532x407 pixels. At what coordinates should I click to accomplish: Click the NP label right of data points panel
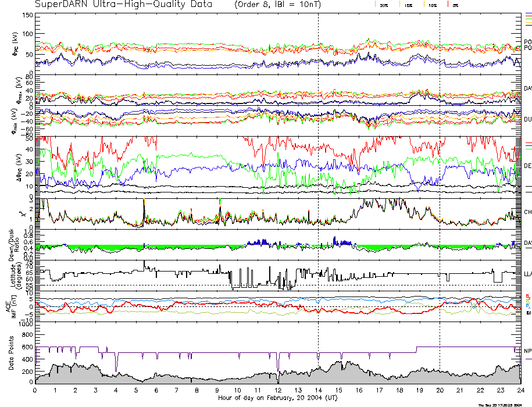point(527,351)
